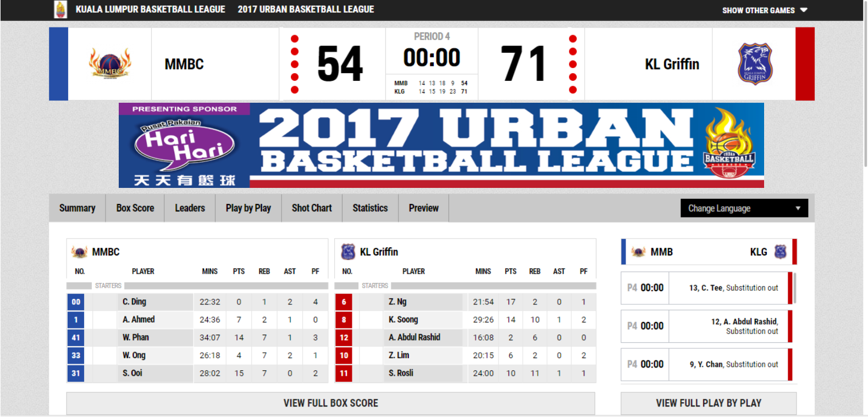
Task: Click W. Phan's minutes 34:07
Action: [209, 337]
